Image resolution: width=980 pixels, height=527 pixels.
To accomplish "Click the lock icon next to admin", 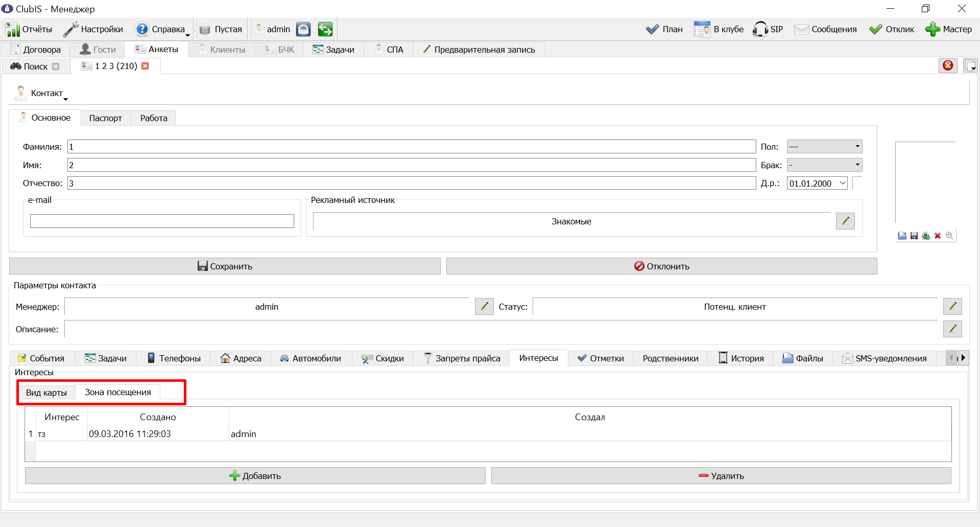I will pyautogui.click(x=303, y=29).
